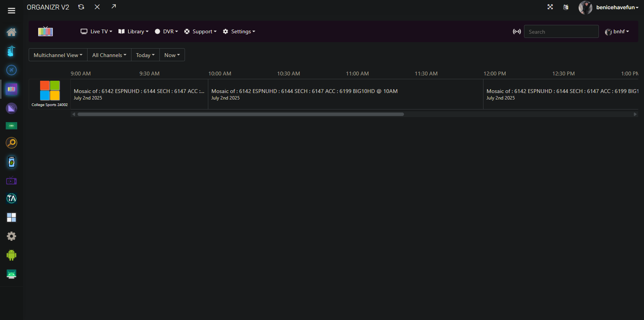Expand the All Channels filter dropdown
This screenshot has width=644, height=320.
point(109,55)
